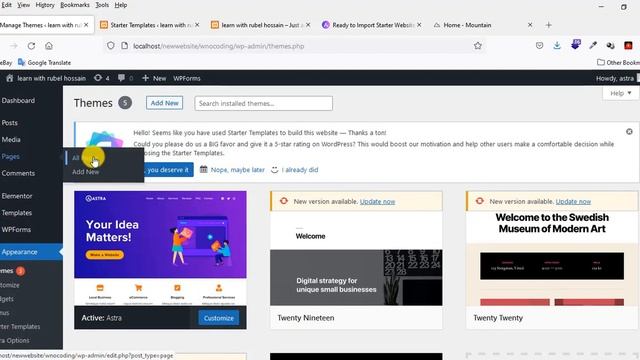Click the Nope, maybe later link
This screenshot has width=640, height=360.
pyautogui.click(x=238, y=170)
